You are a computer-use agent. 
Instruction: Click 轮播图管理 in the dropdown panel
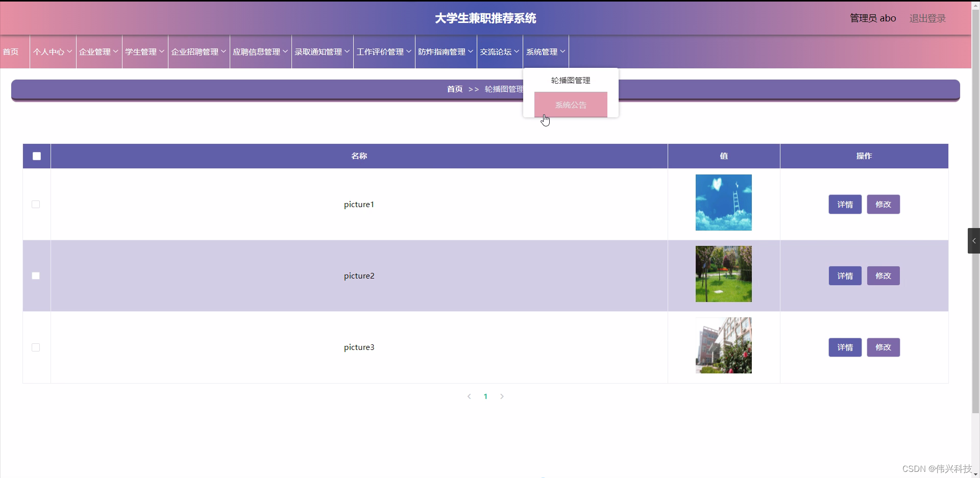point(570,80)
